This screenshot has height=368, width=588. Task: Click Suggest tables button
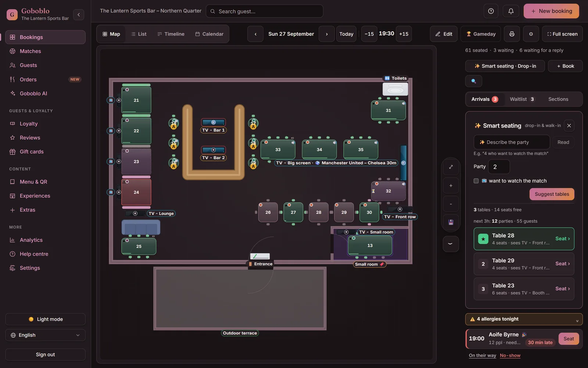(x=552, y=194)
